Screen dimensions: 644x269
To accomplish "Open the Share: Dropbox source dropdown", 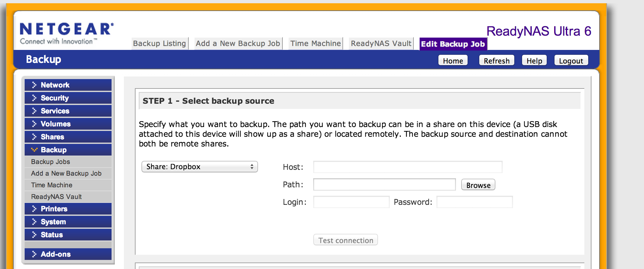I will click(x=199, y=167).
